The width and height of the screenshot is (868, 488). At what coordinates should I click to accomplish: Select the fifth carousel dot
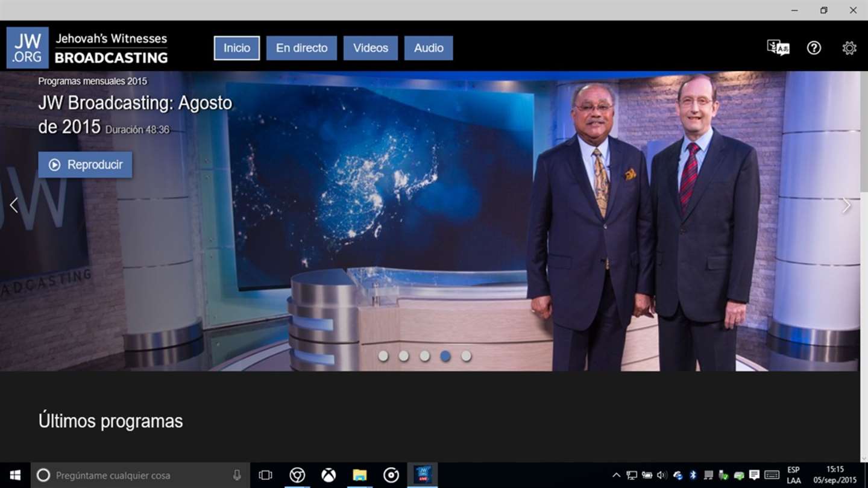coord(466,356)
